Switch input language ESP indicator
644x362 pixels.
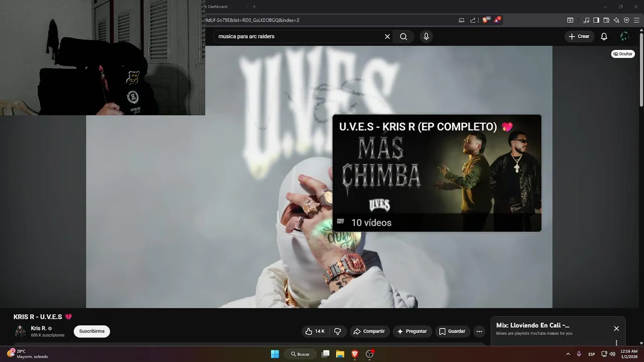592,354
